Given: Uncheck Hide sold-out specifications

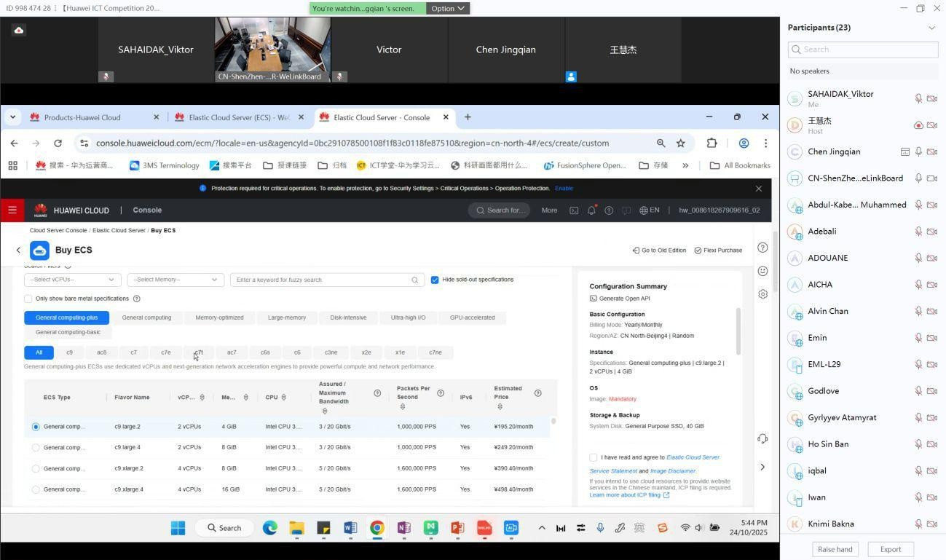Looking at the screenshot, I should [x=435, y=280].
